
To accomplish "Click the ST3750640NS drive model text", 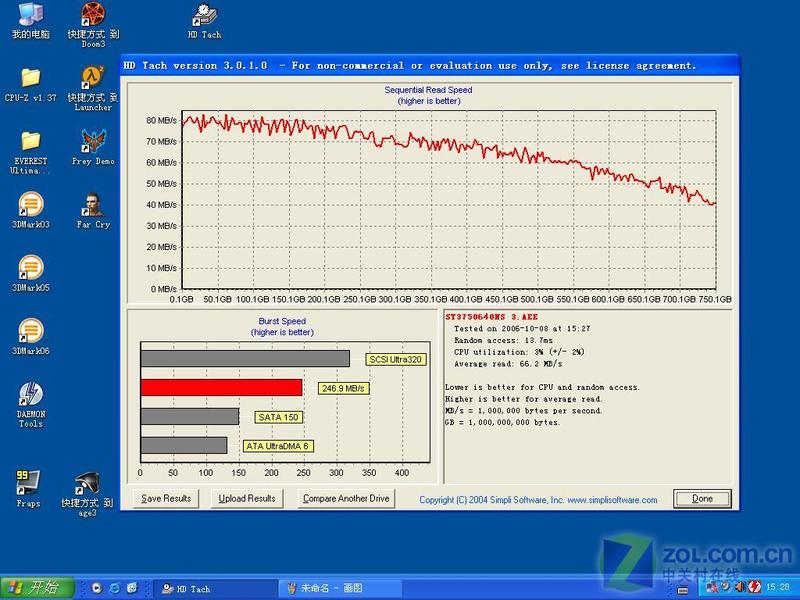I will (491, 317).
